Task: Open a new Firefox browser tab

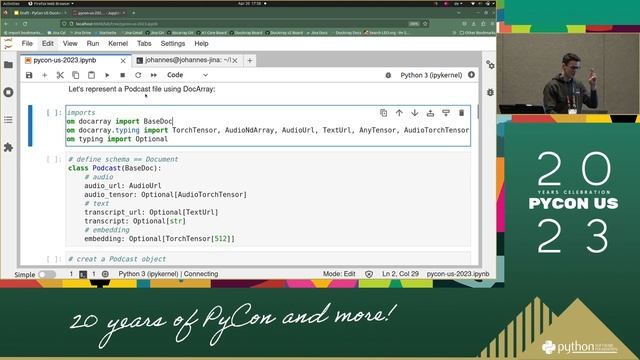Action: [133, 13]
